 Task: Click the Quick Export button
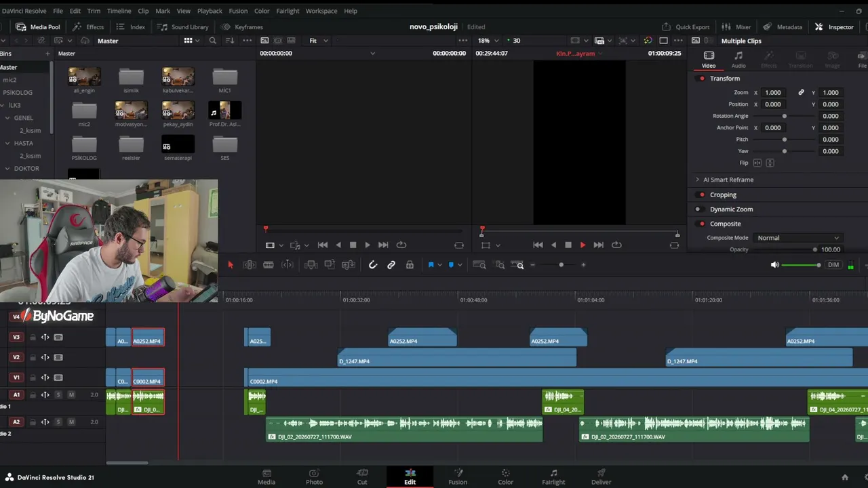(x=686, y=27)
